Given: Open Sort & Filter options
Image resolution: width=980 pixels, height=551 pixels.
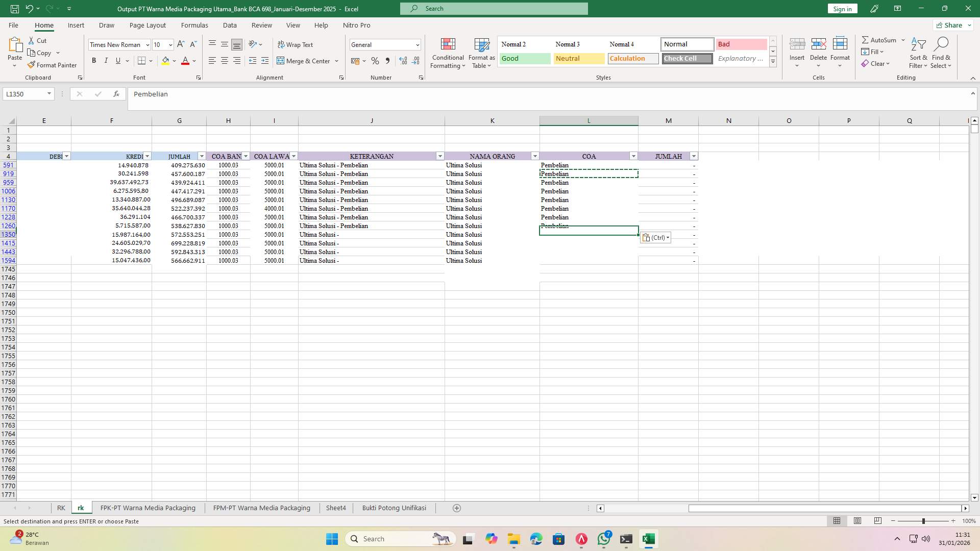Looking at the screenshot, I should coord(918,53).
